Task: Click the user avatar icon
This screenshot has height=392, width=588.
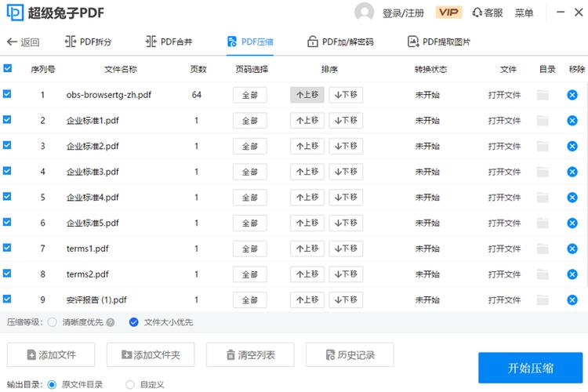Action: 364,13
